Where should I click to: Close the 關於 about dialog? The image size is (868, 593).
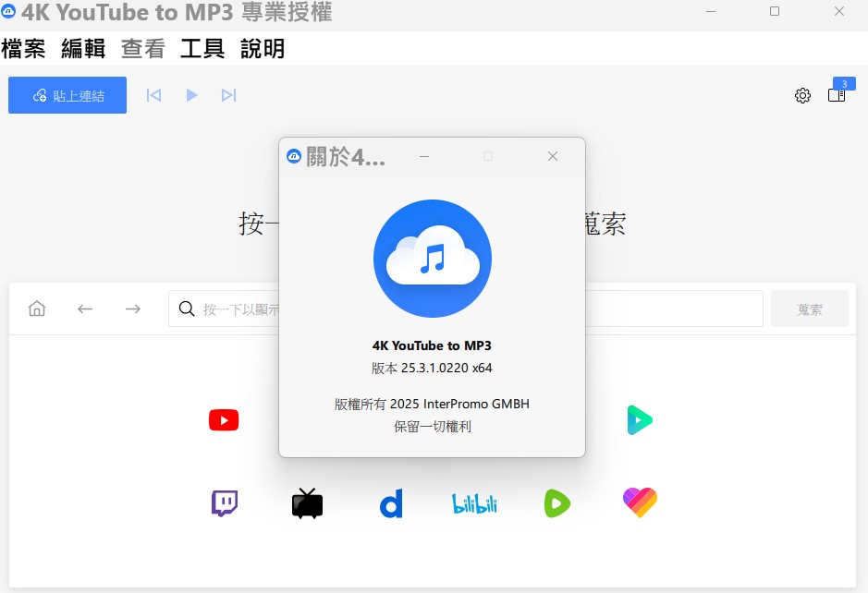[x=553, y=156]
